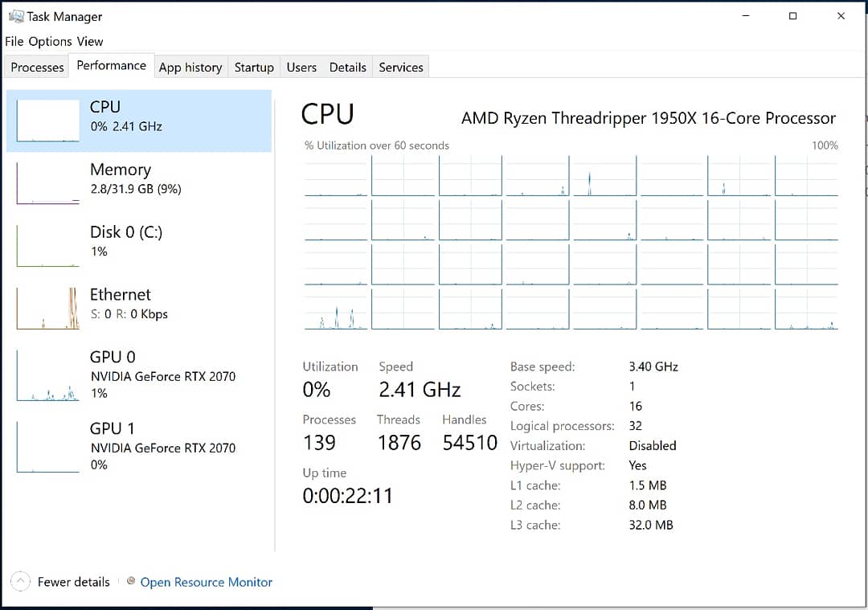Switch to the App history tab

[190, 67]
